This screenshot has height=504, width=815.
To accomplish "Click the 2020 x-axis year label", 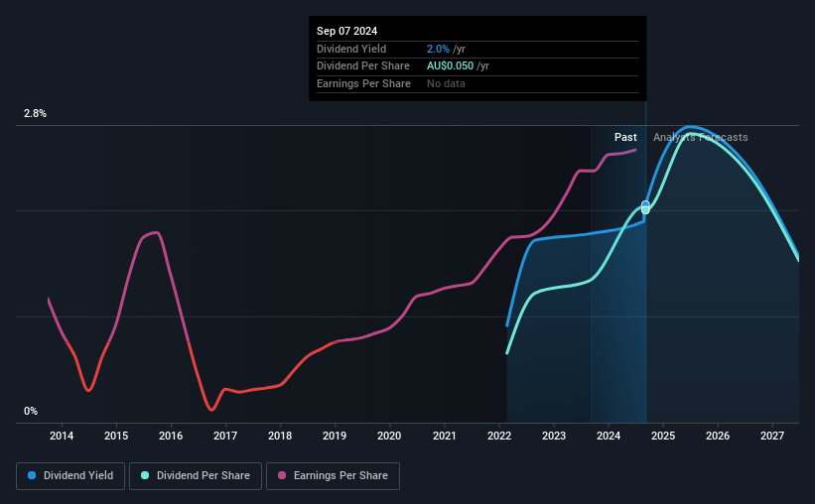I will click(389, 436).
